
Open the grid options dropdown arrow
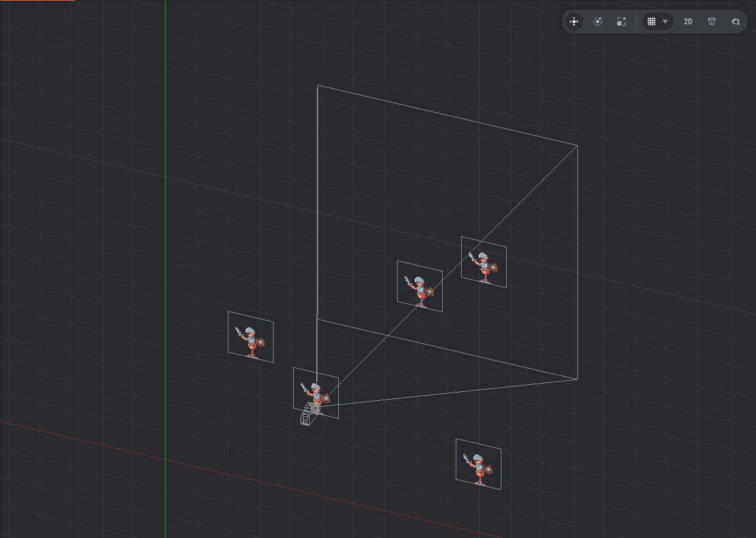pyautogui.click(x=665, y=21)
